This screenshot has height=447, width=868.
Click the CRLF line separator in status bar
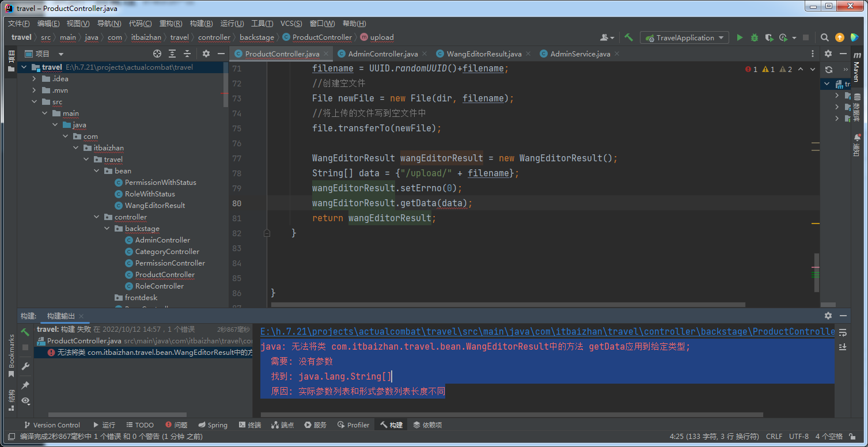tap(774, 437)
